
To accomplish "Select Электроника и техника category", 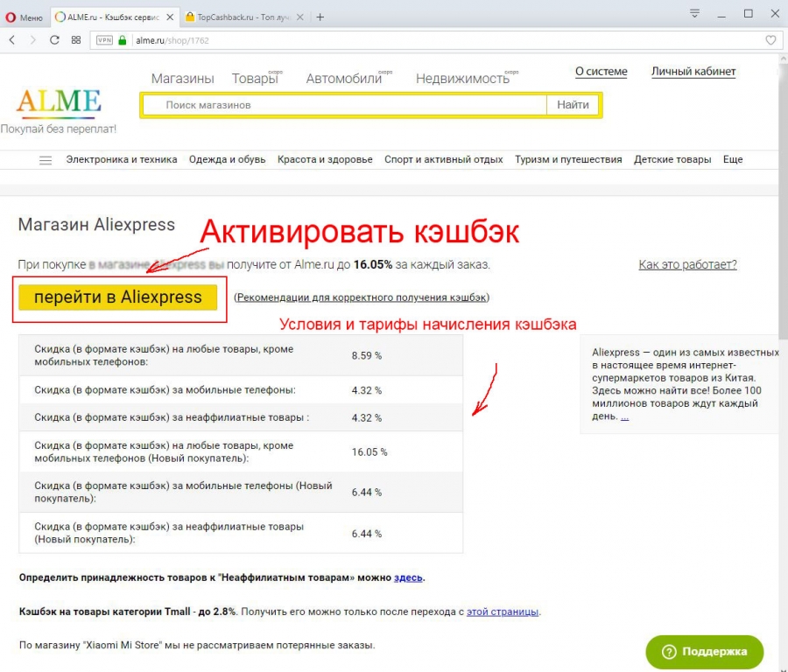I will click(121, 160).
